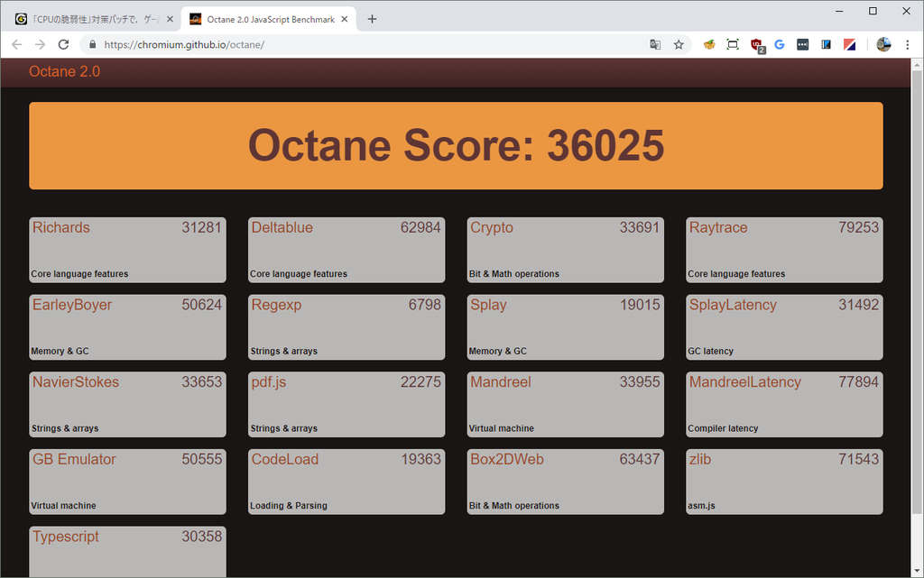924x578 pixels.
Task: Open the GB Emulator benchmark link
Action: (74, 459)
